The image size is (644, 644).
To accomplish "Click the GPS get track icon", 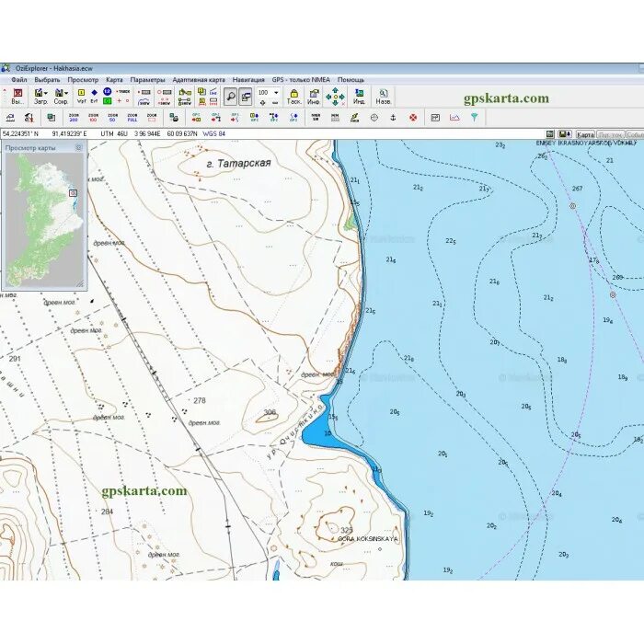I will click(293, 118).
